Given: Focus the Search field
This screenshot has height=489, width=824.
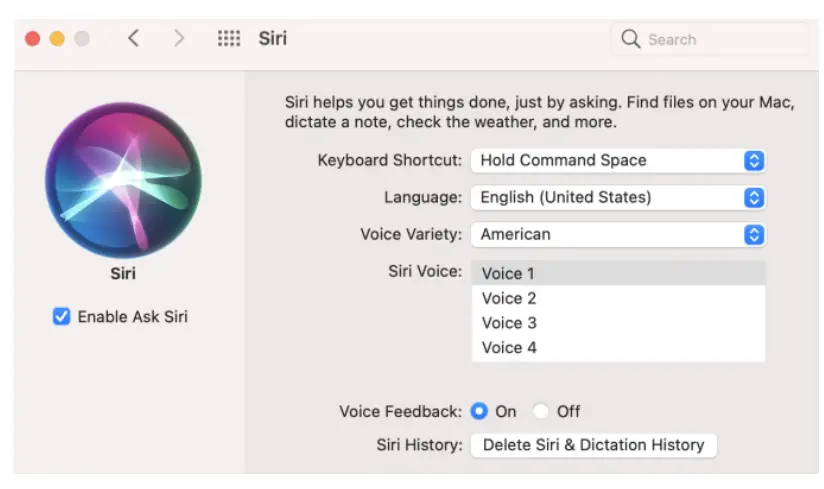Looking at the screenshot, I should point(710,39).
